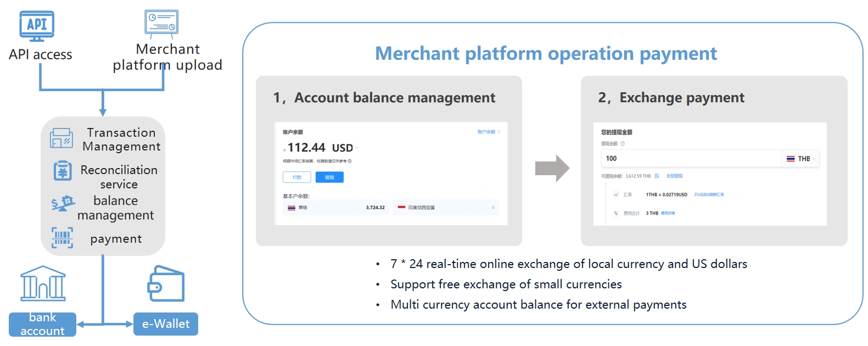
Task: Click the Reconciliation service clipboard icon
Action: coord(62,171)
